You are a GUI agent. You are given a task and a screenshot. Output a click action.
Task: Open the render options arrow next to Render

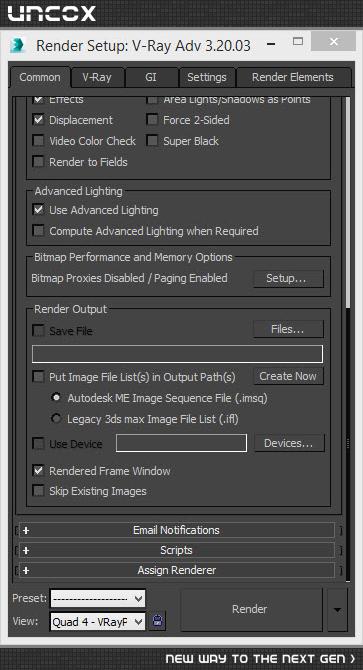337,610
